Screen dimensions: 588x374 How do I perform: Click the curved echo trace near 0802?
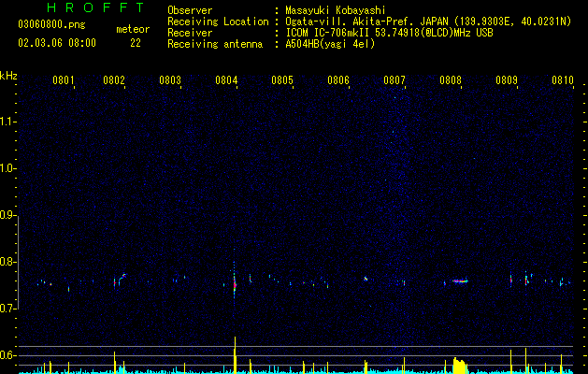point(122,279)
